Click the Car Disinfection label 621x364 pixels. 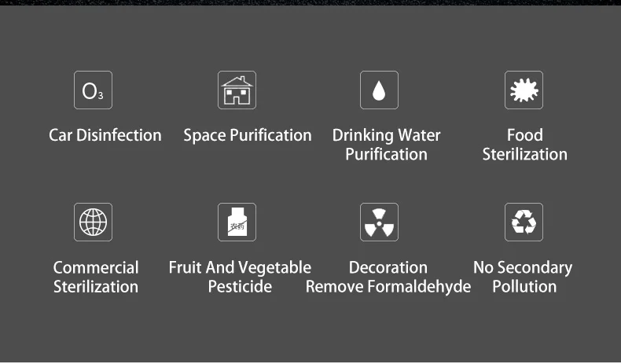[105, 135]
